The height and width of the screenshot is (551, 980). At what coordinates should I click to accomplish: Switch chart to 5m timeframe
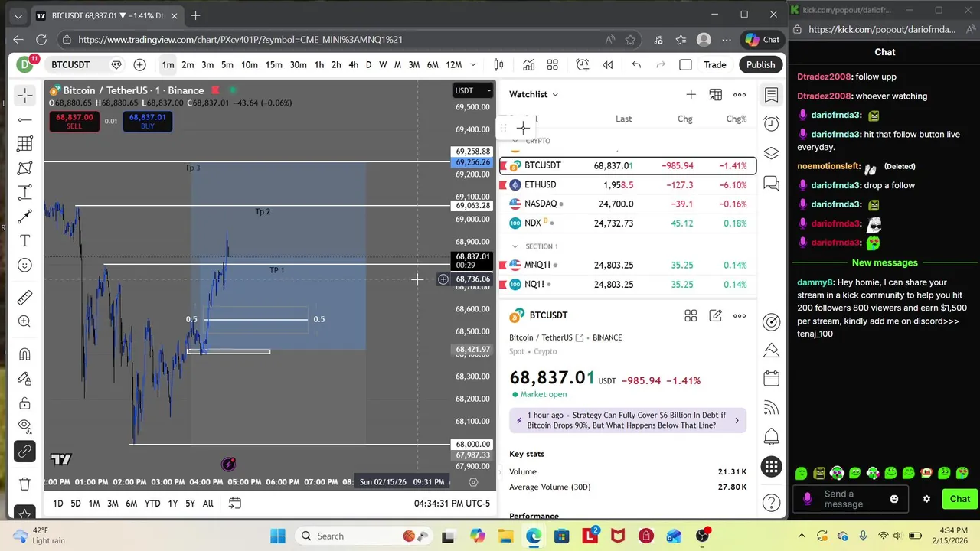pos(227,65)
